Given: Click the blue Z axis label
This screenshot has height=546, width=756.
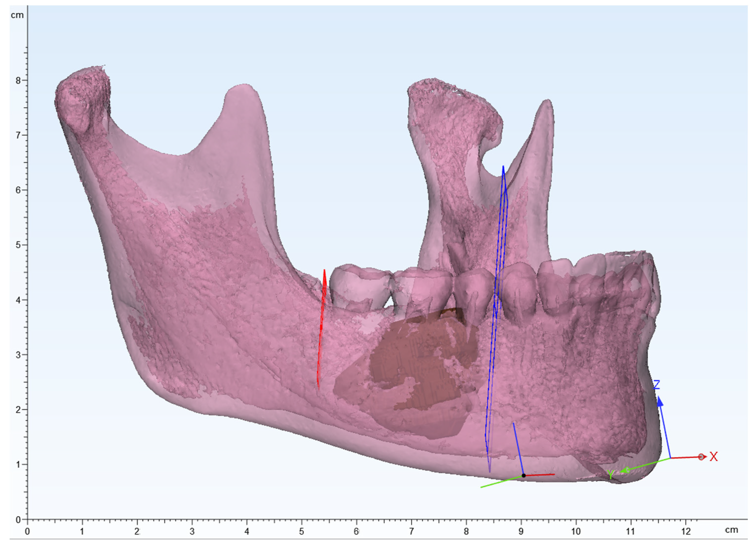Looking at the screenshot, I should click(x=656, y=385).
